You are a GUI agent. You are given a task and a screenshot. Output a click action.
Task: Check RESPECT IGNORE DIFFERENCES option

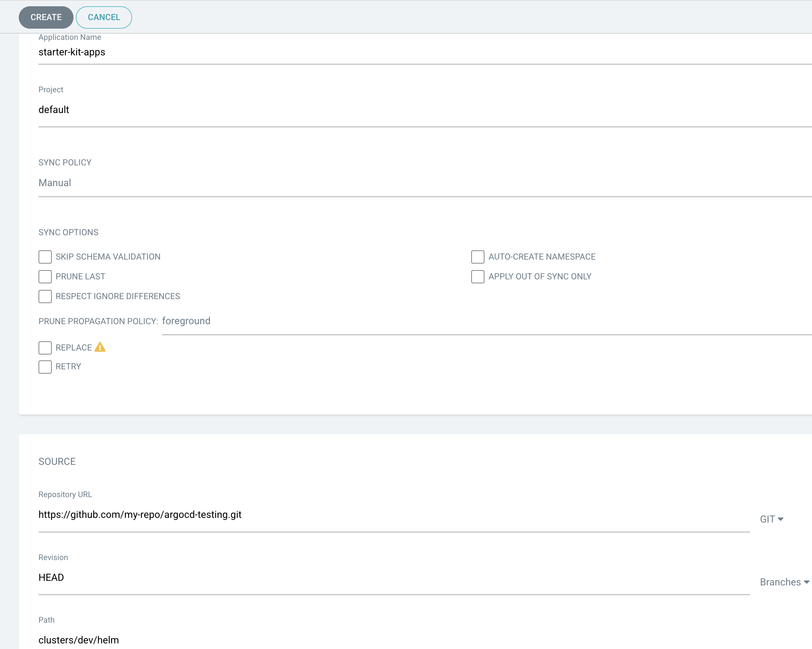[x=45, y=296]
